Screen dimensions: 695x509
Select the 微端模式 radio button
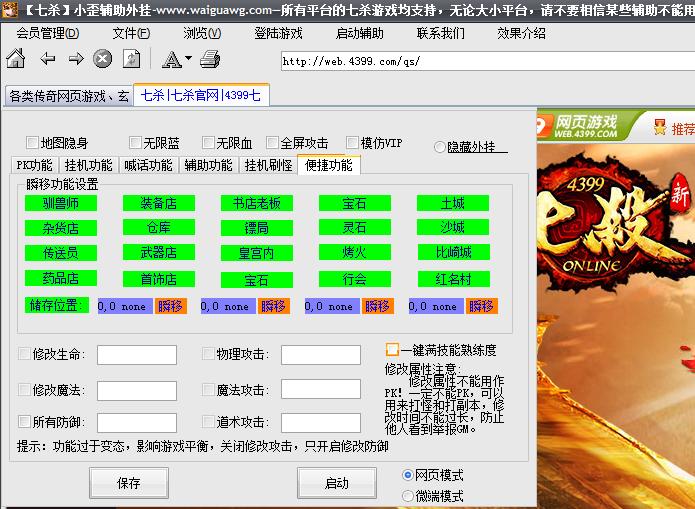tap(407, 496)
